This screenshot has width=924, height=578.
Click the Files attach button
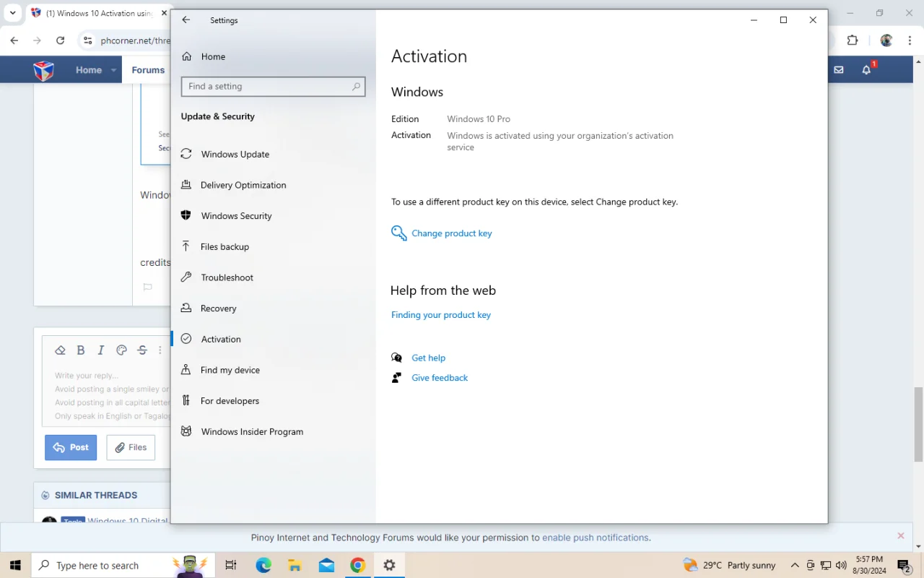[131, 447]
